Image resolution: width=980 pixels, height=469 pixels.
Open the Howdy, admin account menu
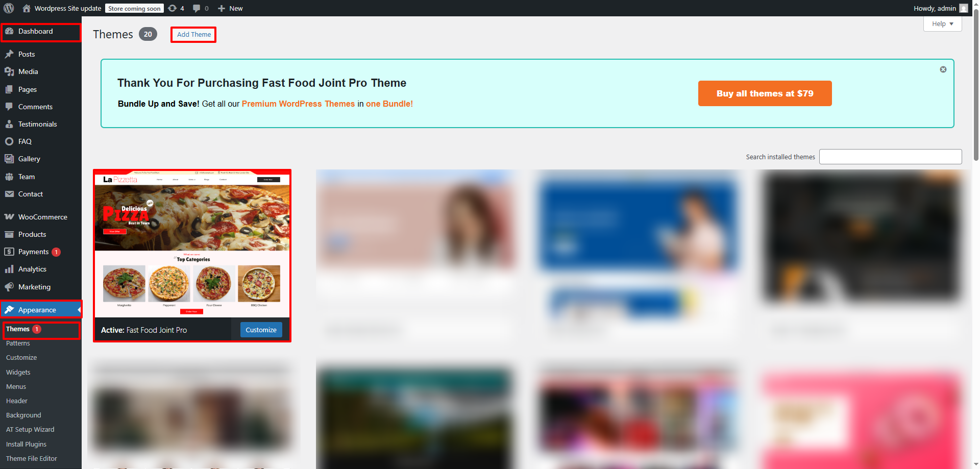[940, 8]
